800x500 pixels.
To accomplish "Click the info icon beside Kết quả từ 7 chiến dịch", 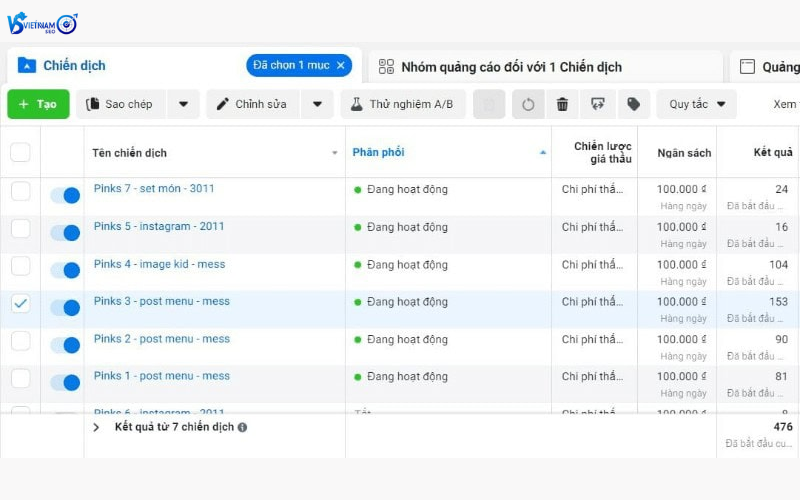I will 242,428.
